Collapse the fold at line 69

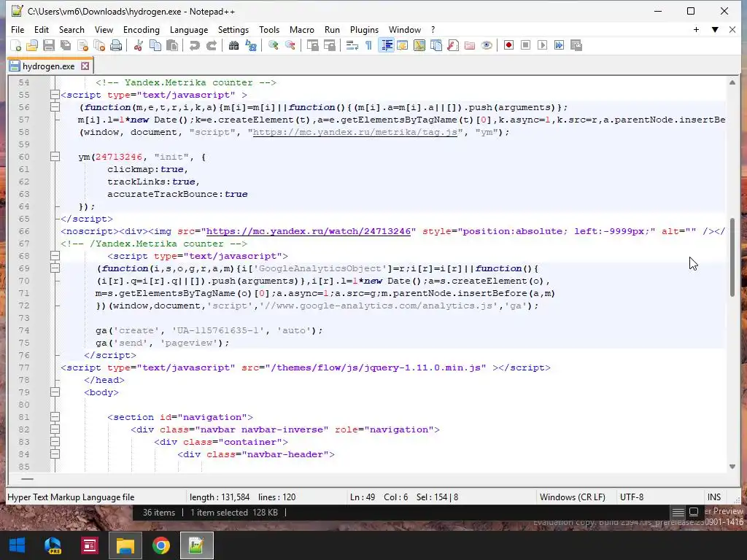(55, 268)
